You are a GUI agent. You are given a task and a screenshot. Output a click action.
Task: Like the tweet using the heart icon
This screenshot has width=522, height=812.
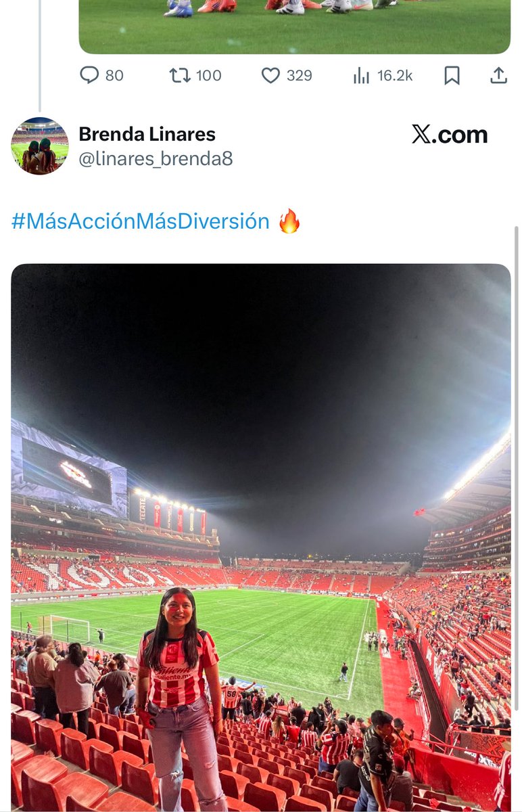point(270,75)
